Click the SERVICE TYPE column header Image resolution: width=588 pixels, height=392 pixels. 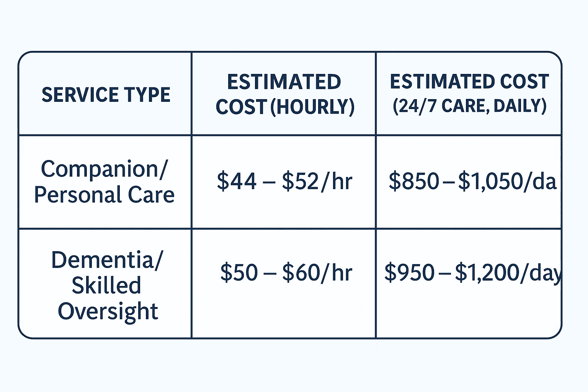tap(106, 95)
